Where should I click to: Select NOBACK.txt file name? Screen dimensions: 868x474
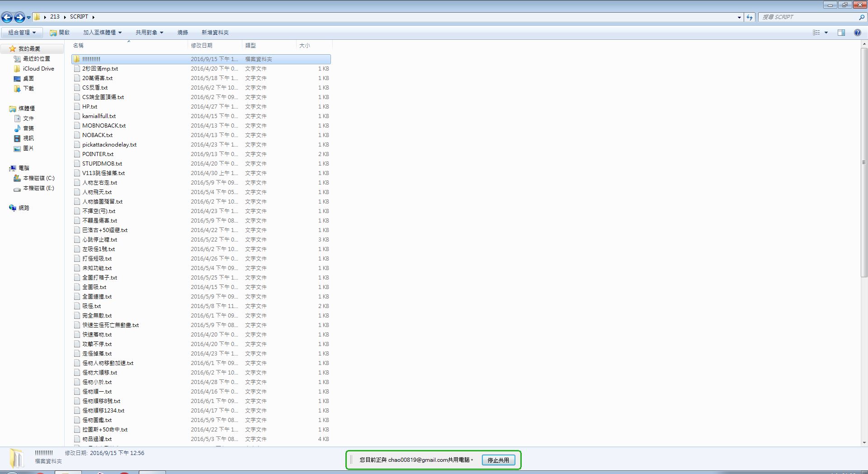(x=97, y=135)
